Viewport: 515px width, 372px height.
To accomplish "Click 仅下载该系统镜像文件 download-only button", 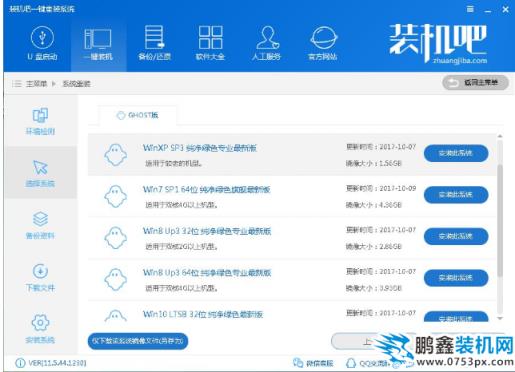I will [138, 341].
